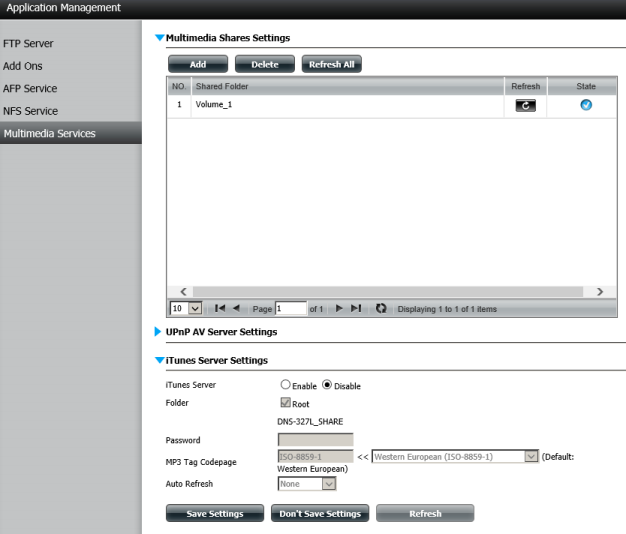Image resolution: width=626 pixels, height=534 pixels.
Task: Click the horizontal scrollbar of the shares table
Action: (388, 292)
